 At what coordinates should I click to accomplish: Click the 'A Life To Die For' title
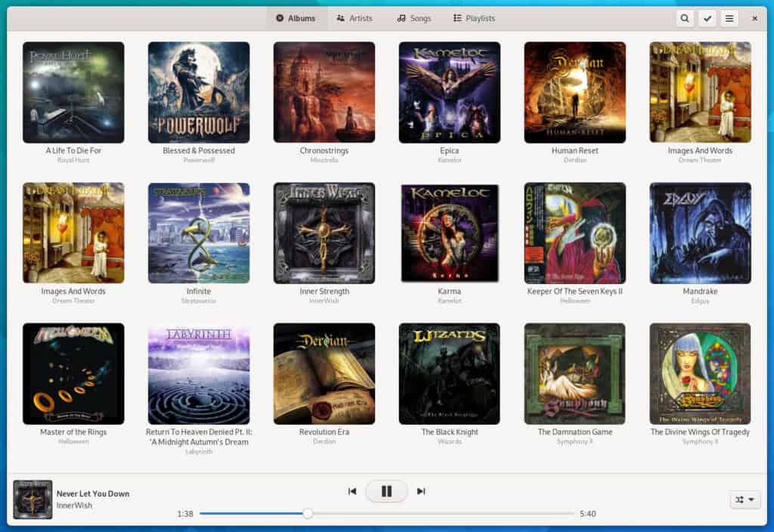(x=73, y=150)
